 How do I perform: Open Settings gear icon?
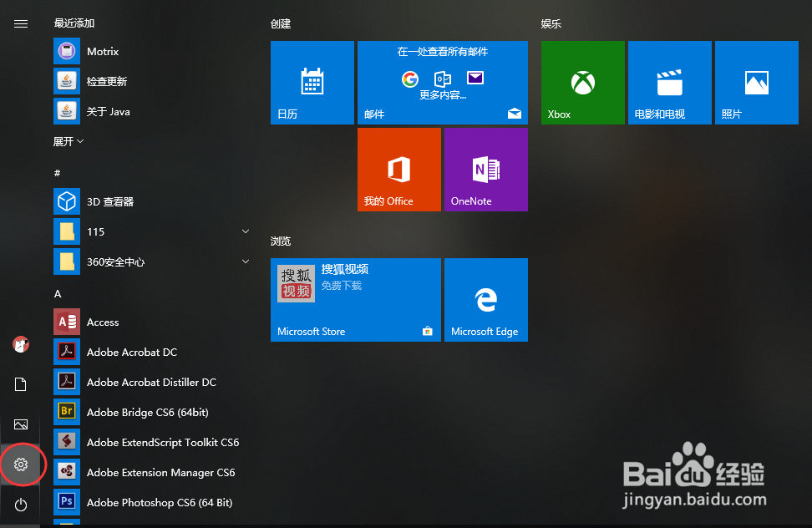21,465
